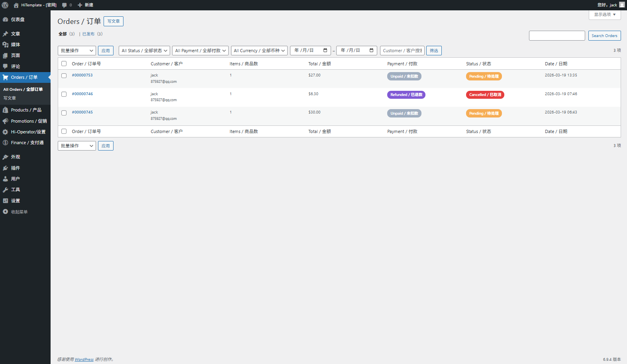Collapse the sidebar menu arrow icon
The image size is (627, 364).
point(6,212)
